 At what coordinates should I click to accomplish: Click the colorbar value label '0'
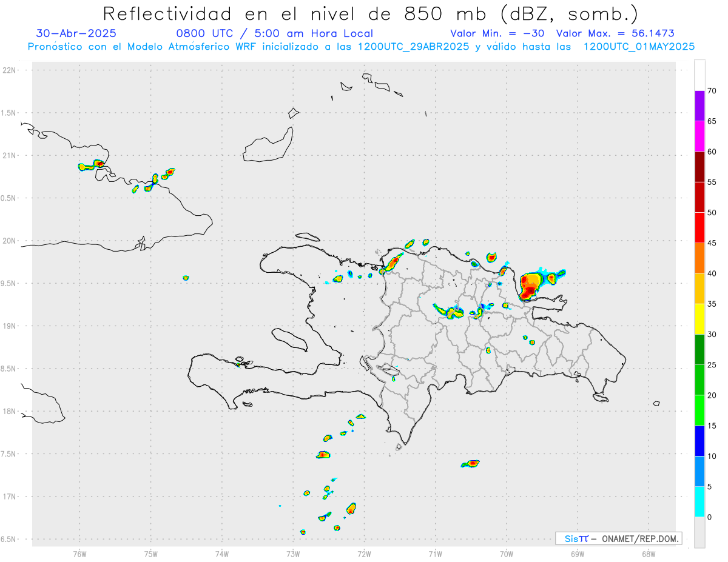710,517
